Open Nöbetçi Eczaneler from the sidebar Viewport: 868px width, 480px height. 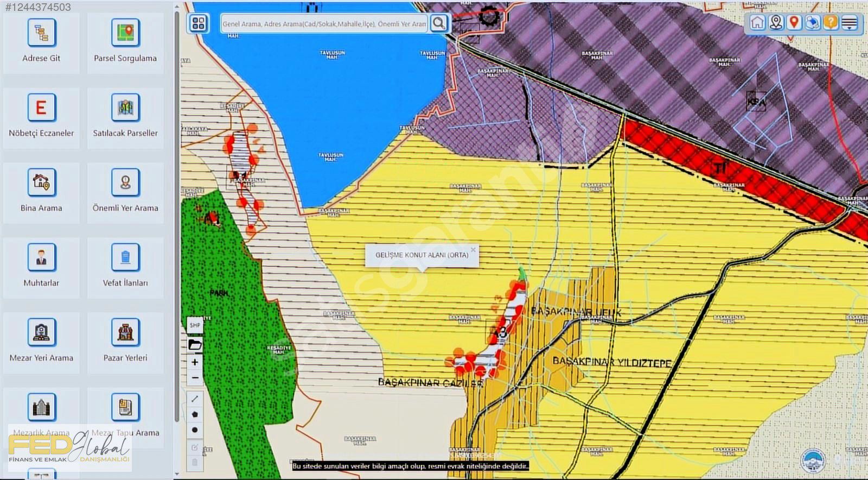tap(41, 108)
